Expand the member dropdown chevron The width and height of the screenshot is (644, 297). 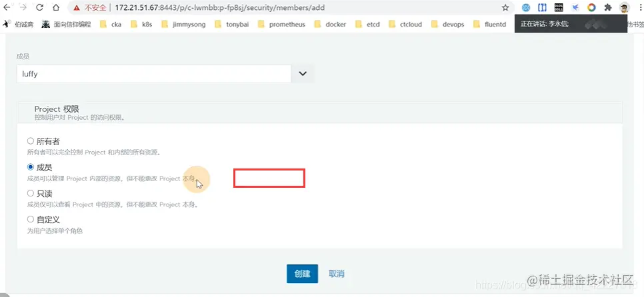[303, 73]
